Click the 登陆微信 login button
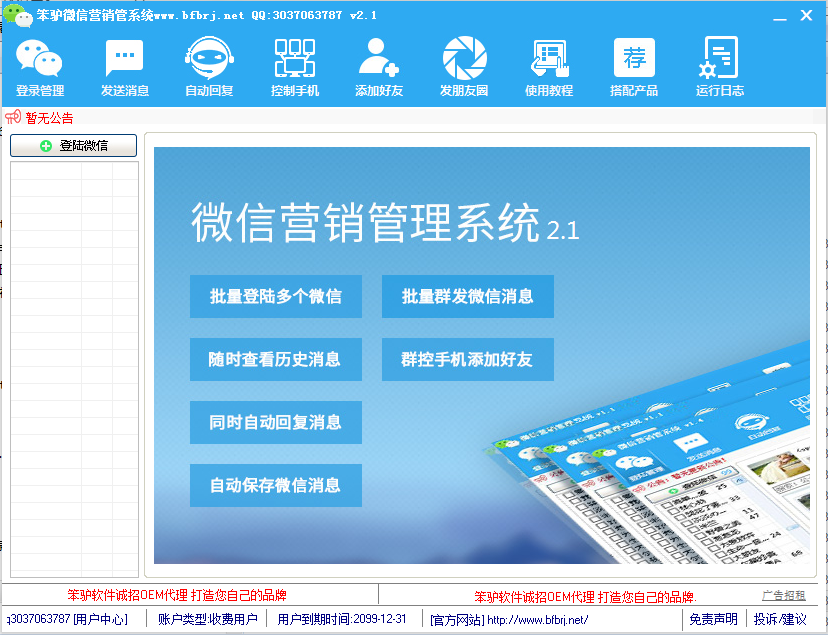 [x=73, y=145]
